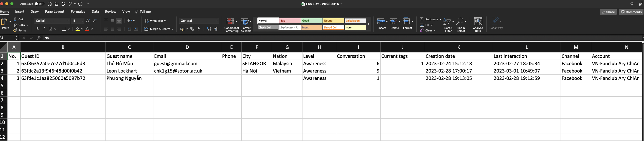Click the Save icon in title bar
Viewport: 644px width, 141px height.
[57, 4]
